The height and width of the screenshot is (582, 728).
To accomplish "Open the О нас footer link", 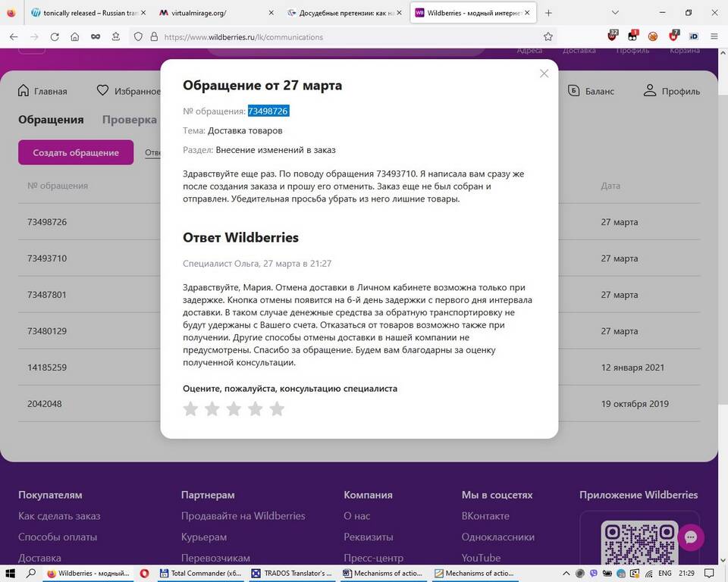I will pos(357,516).
